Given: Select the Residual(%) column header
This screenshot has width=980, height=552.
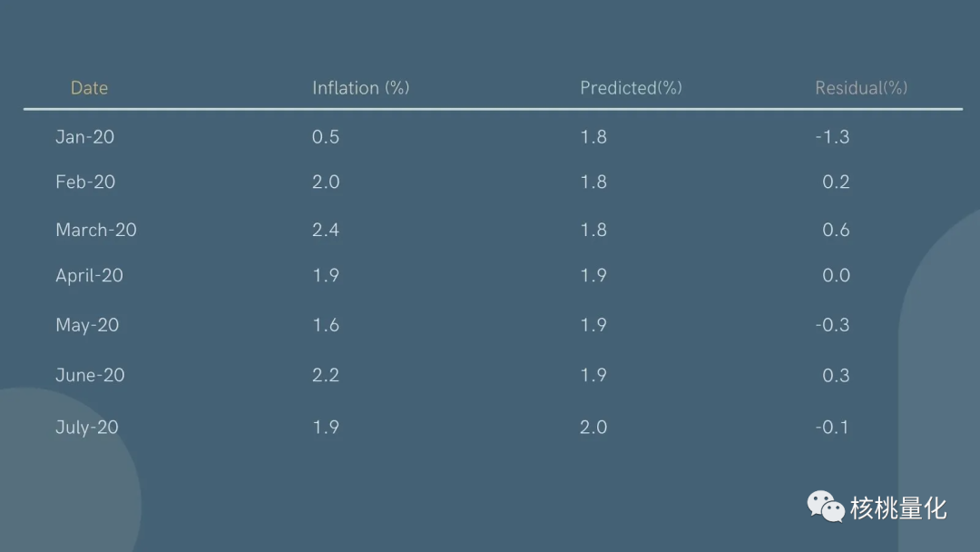Looking at the screenshot, I should point(860,87).
